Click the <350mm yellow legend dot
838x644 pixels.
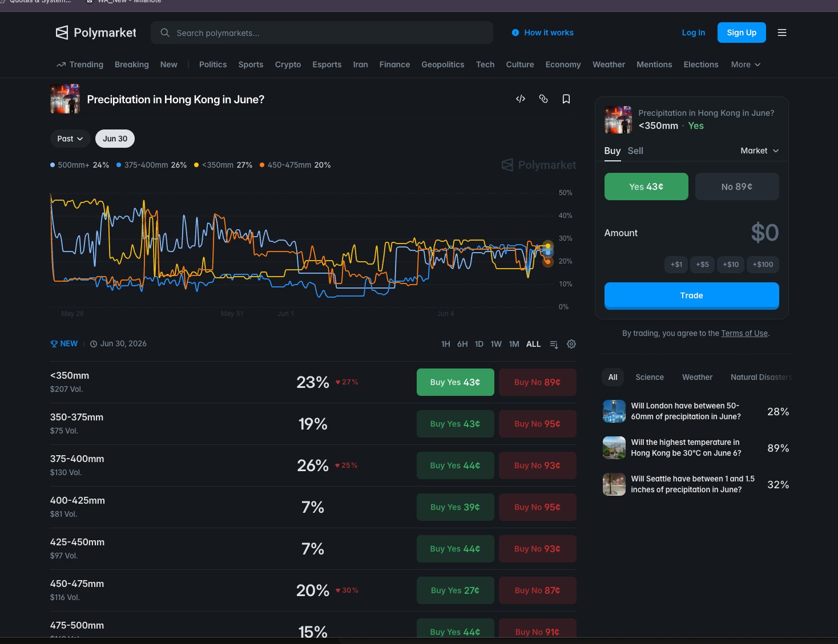coord(196,165)
